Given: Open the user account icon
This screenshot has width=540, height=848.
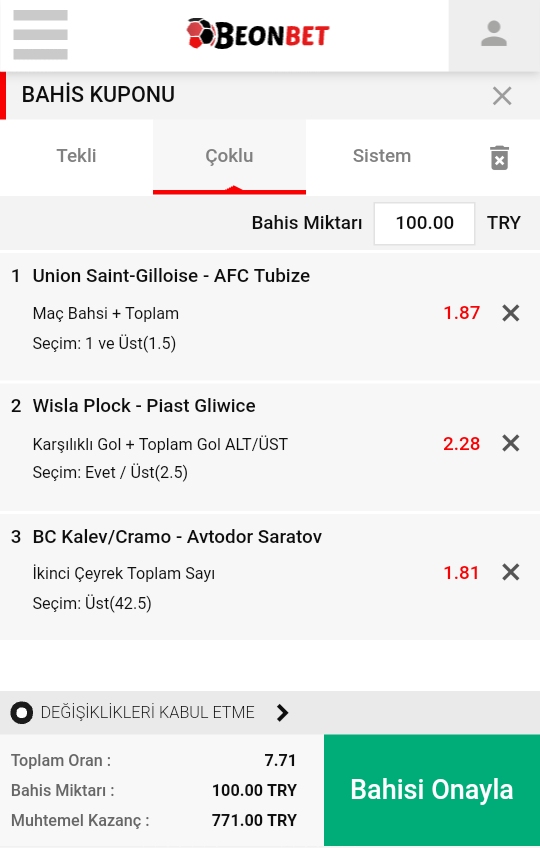Looking at the screenshot, I should pos(494,35).
